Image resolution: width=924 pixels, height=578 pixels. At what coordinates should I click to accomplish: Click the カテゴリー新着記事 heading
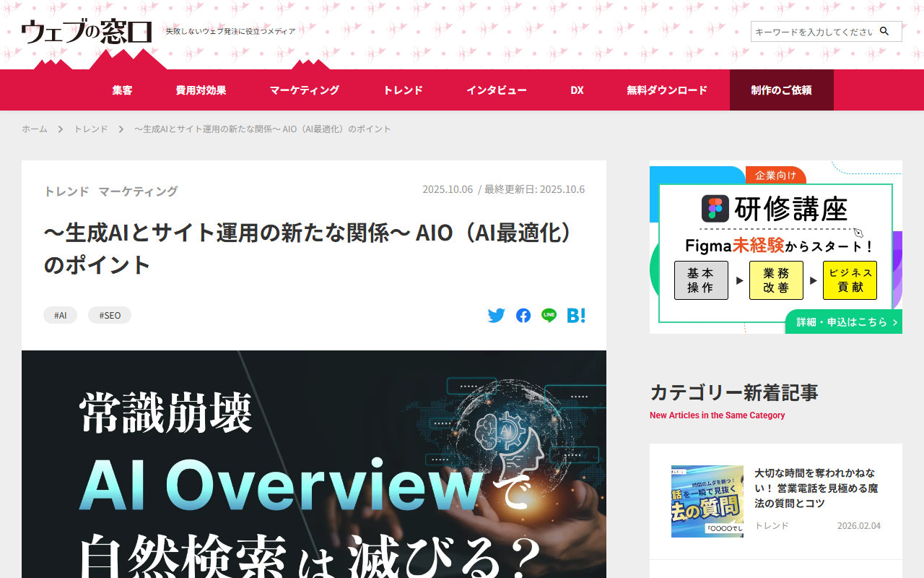pyautogui.click(x=734, y=392)
